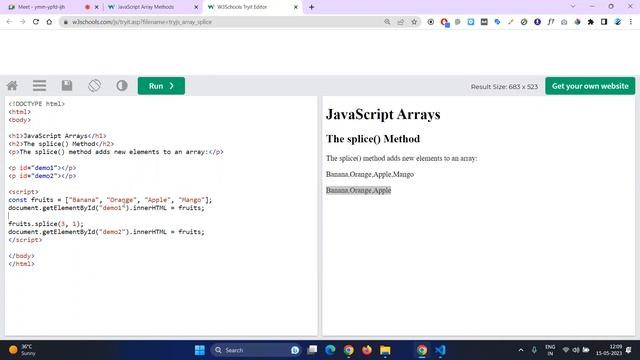The height and width of the screenshot is (360, 640).
Task: Reload the current page
Action: pos(36,22)
